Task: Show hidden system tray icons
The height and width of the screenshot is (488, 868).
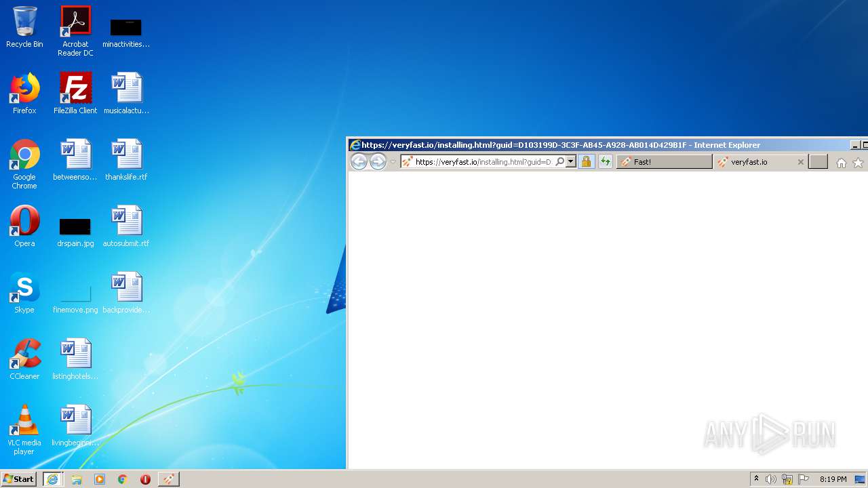Action: coord(757,479)
